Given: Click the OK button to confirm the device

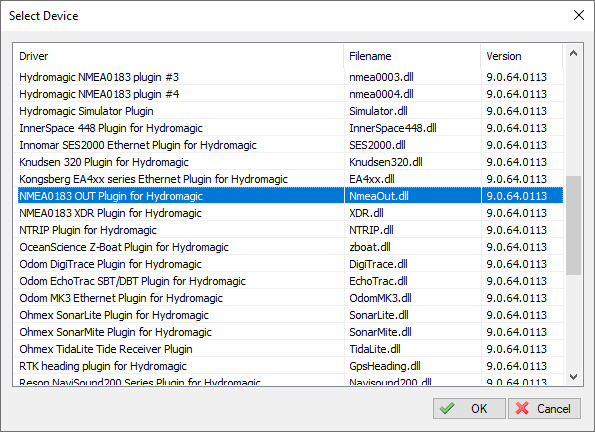Looking at the screenshot, I should pyautogui.click(x=469, y=408).
